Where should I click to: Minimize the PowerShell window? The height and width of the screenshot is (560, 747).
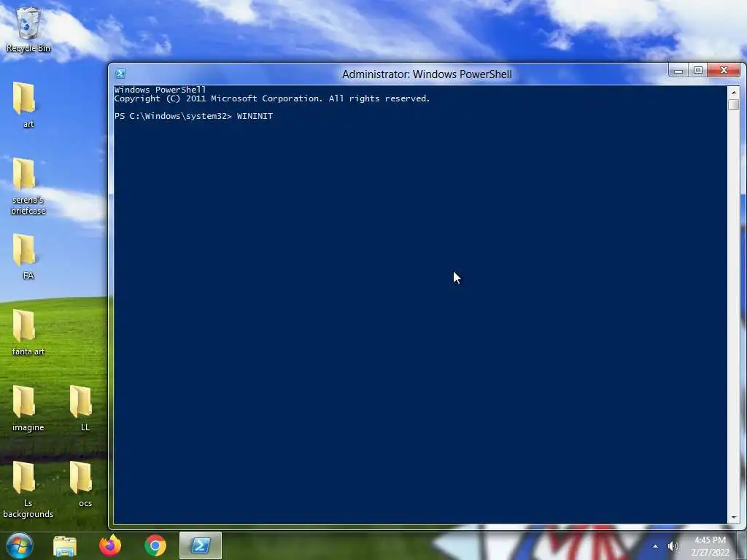click(x=679, y=71)
